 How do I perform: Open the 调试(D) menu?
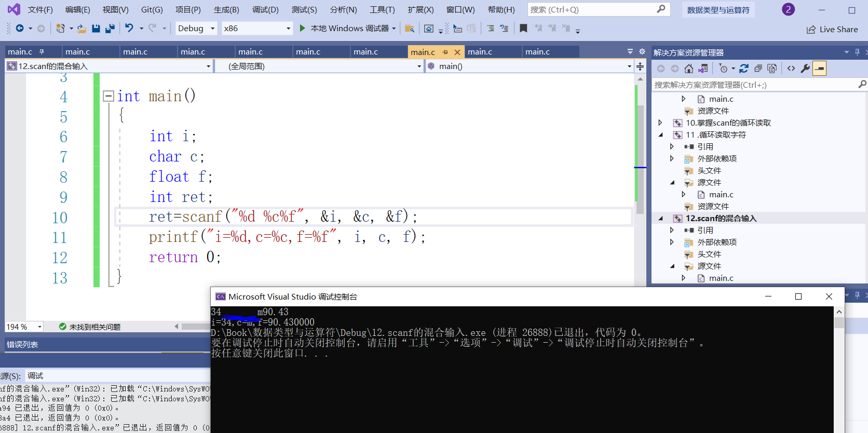pos(265,9)
